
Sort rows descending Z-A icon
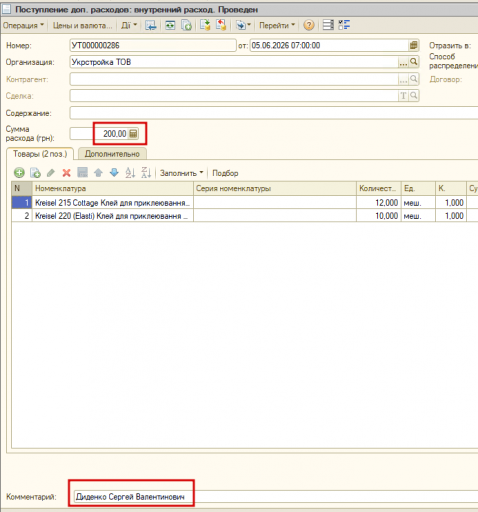point(146,173)
